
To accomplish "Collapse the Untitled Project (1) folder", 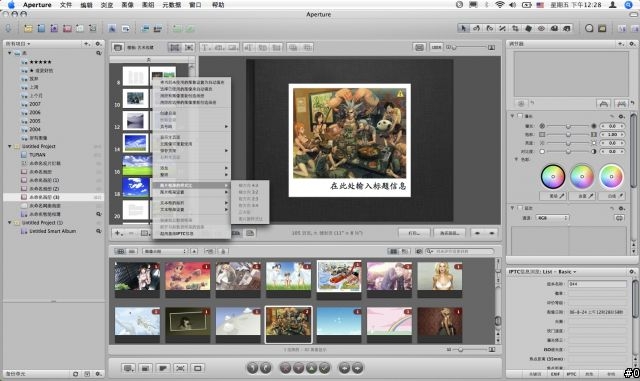I will (x=9, y=223).
